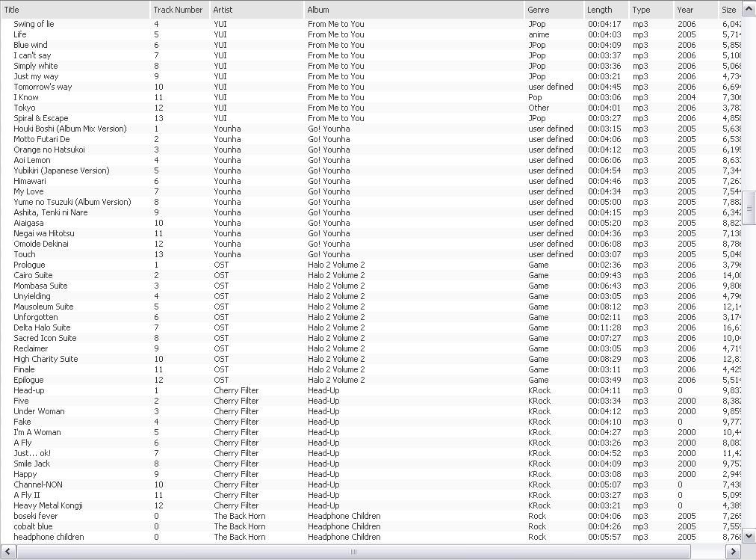Select the track 'Tokyo'

(25, 108)
